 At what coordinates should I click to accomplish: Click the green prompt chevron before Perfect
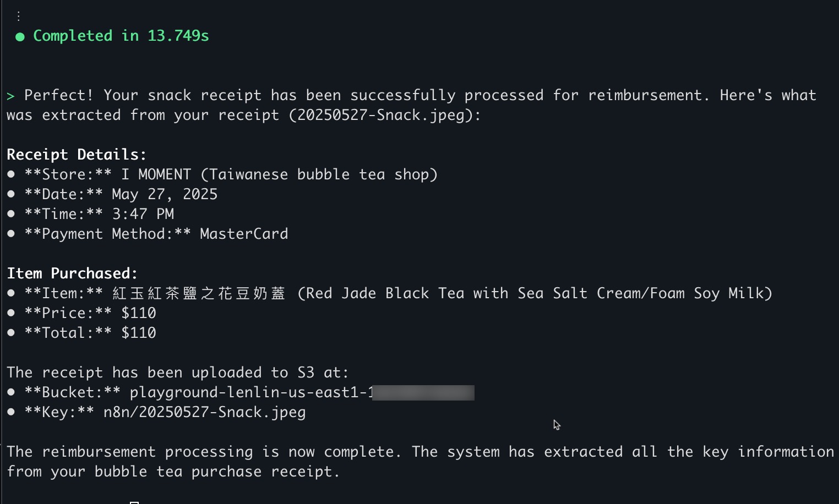pyautogui.click(x=10, y=96)
